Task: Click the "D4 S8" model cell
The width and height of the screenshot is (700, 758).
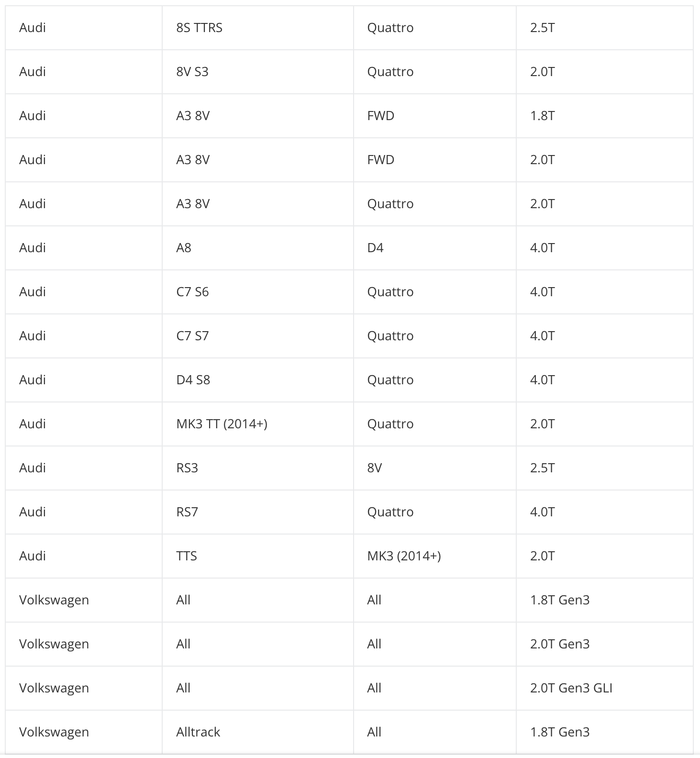Action: click(x=193, y=380)
